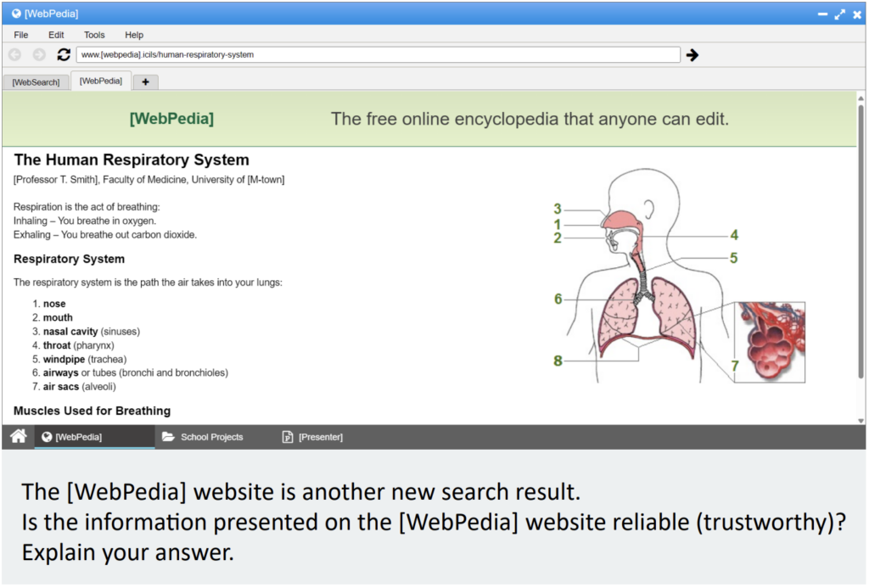
Task: Open the Edit menu
Action: (56, 35)
